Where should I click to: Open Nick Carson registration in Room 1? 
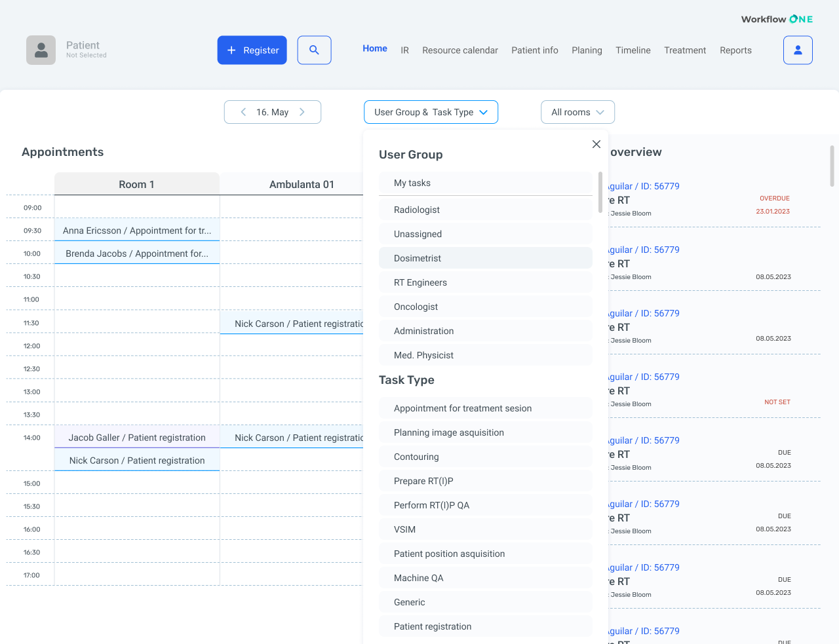137,461
